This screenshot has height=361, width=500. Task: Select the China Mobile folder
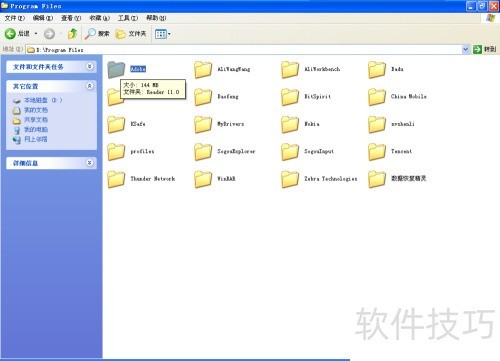pyautogui.click(x=397, y=97)
